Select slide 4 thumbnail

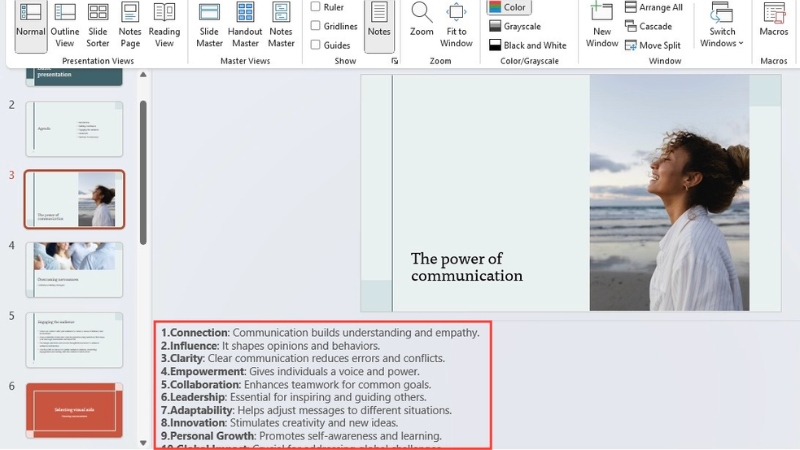coord(74,269)
